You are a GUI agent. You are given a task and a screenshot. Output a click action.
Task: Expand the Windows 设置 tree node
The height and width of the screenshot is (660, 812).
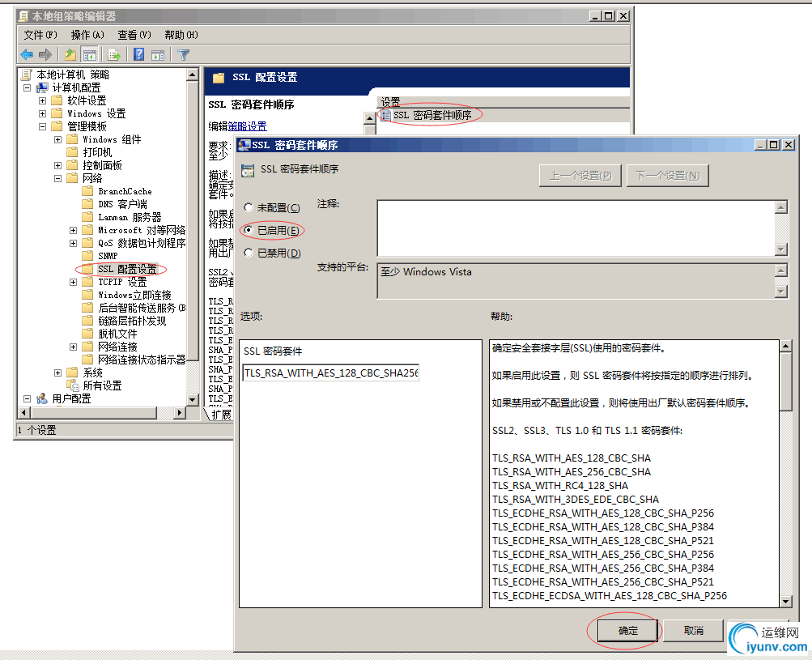pos(42,113)
